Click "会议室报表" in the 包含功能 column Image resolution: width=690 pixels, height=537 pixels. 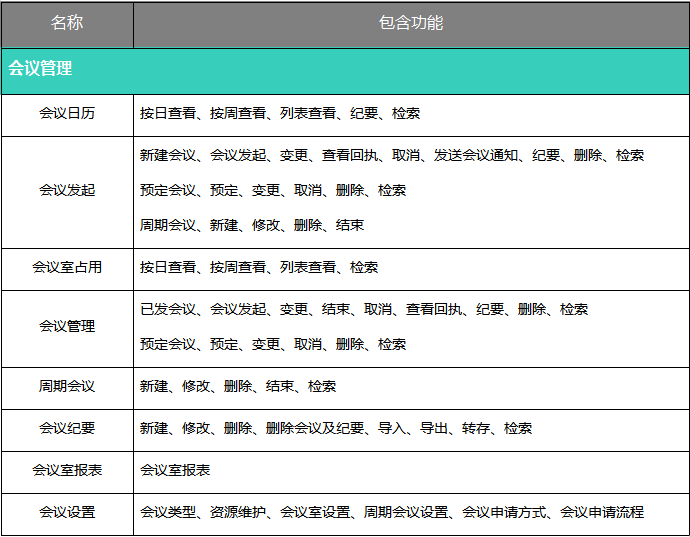tap(175, 470)
